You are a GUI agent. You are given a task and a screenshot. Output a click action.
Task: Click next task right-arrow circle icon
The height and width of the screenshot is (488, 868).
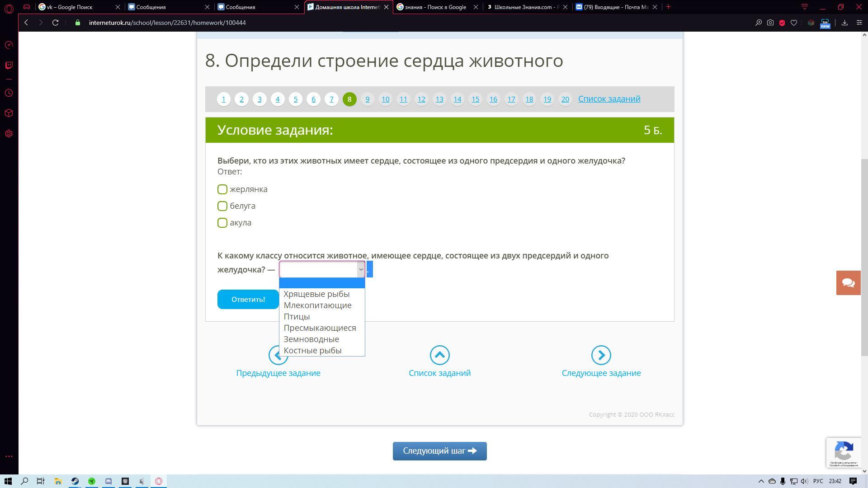(x=601, y=355)
